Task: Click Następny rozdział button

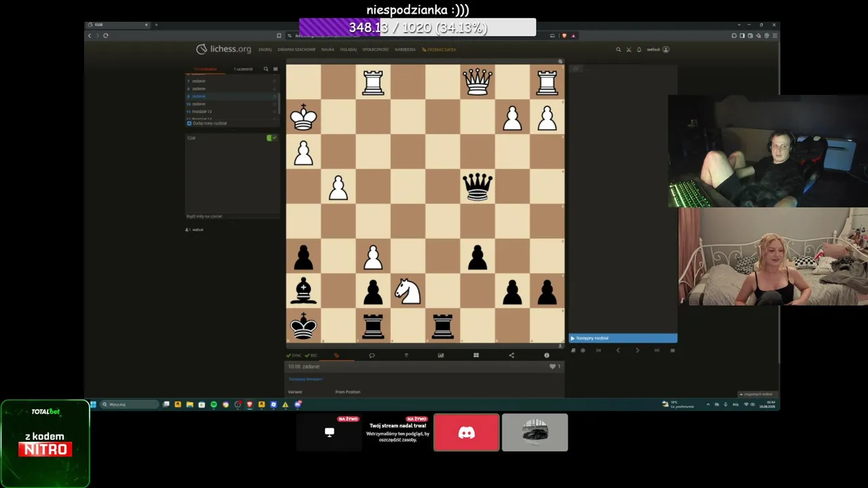Action: pos(623,338)
